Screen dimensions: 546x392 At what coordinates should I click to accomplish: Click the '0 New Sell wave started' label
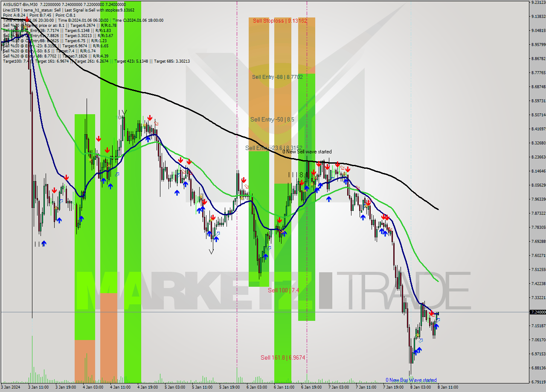click(x=307, y=152)
